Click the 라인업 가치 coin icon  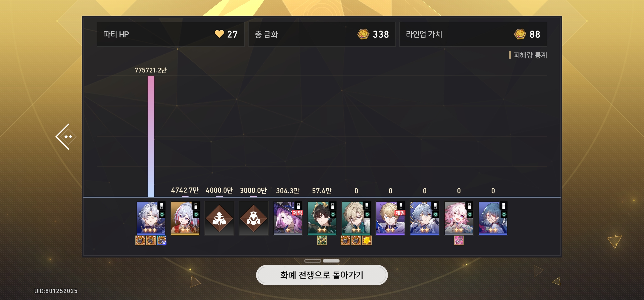pos(520,34)
